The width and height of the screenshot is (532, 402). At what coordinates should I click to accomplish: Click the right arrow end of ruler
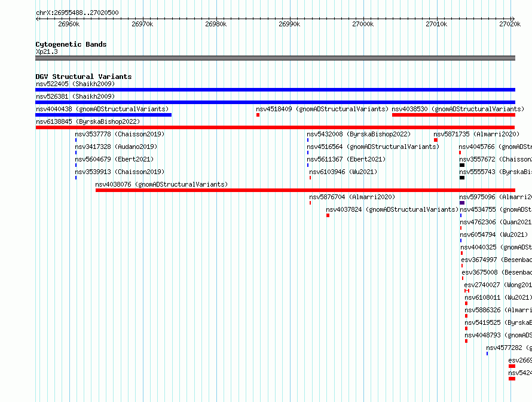513,19
